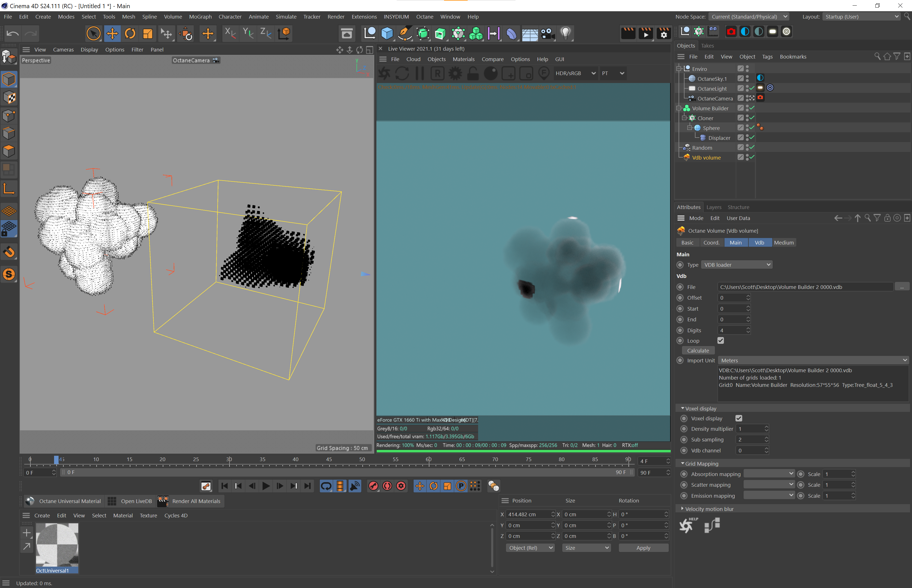Select the Rotate tool in top toolbar
The width and height of the screenshot is (912, 588).
tap(130, 33)
